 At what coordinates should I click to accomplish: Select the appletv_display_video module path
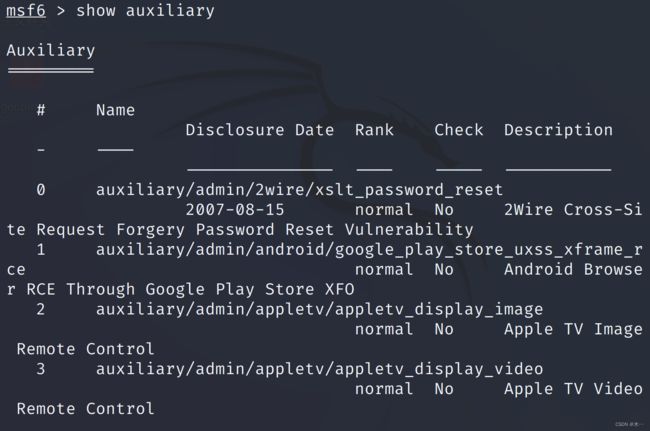pyautogui.click(x=319, y=369)
